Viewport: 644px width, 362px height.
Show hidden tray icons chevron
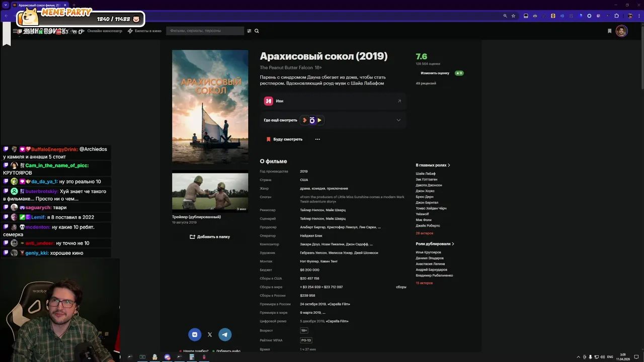click(578, 357)
